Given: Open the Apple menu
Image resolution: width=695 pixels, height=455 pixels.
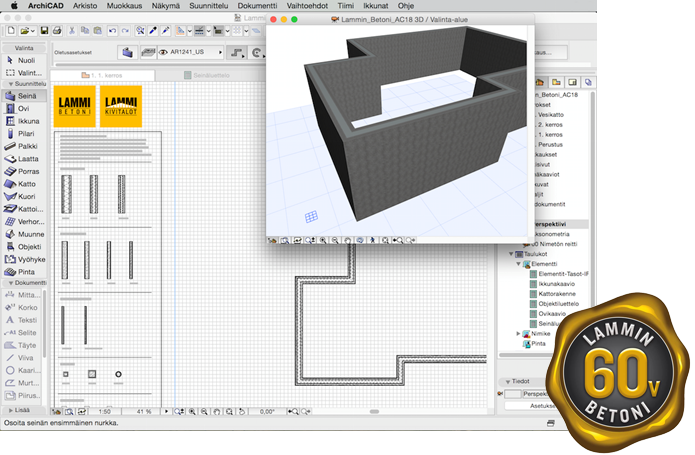Looking at the screenshot, I should point(14,6).
